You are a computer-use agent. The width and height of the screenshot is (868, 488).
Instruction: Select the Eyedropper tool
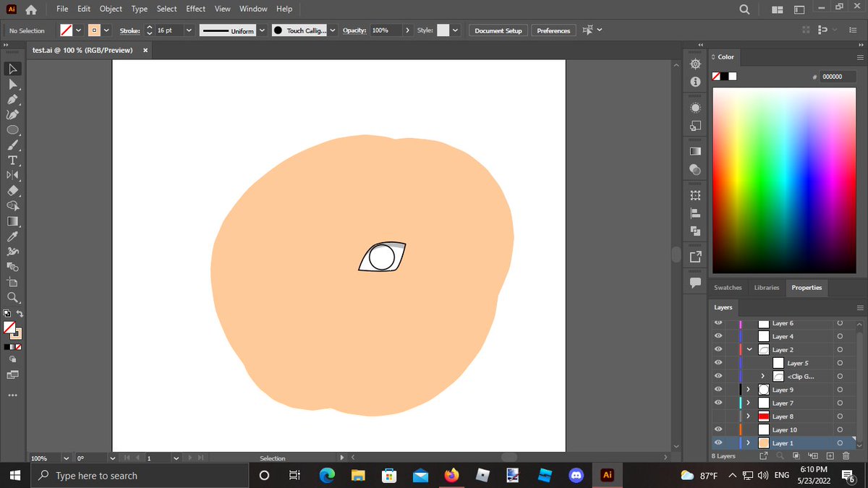pos(12,236)
